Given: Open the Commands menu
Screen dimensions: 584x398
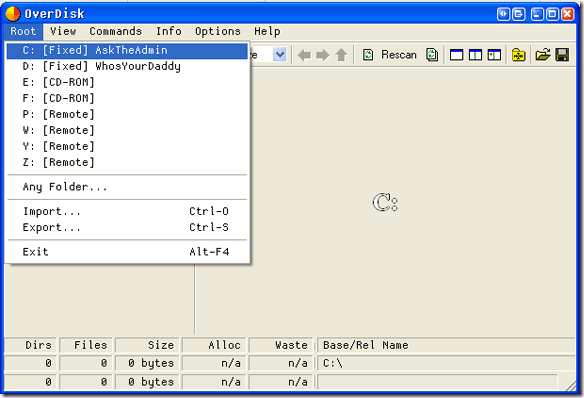Looking at the screenshot, I should pos(115,31).
